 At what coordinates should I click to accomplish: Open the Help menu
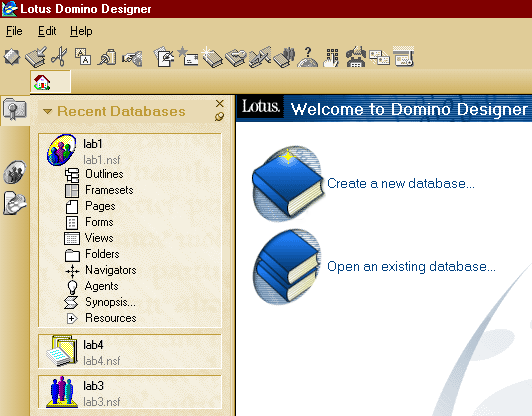(x=81, y=31)
